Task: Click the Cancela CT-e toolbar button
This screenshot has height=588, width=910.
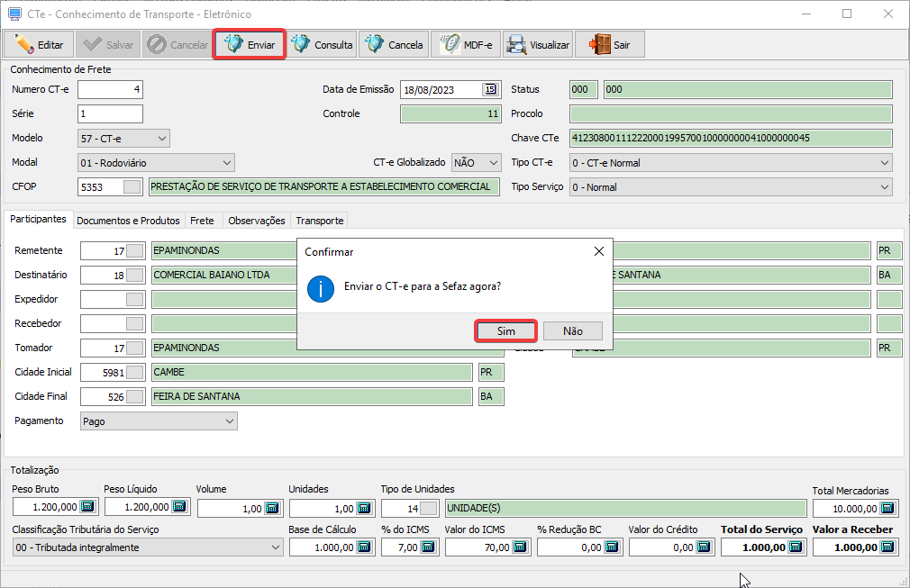Action: coord(394,45)
